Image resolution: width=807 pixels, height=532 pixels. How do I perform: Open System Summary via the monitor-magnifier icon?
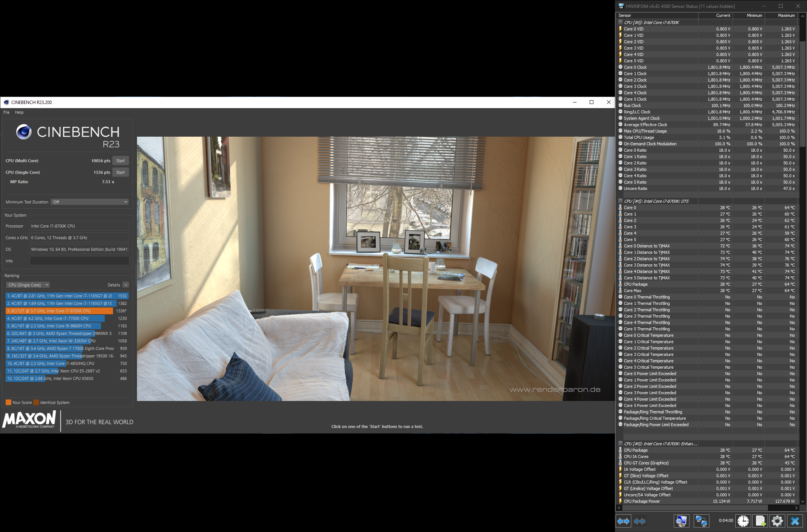681,521
